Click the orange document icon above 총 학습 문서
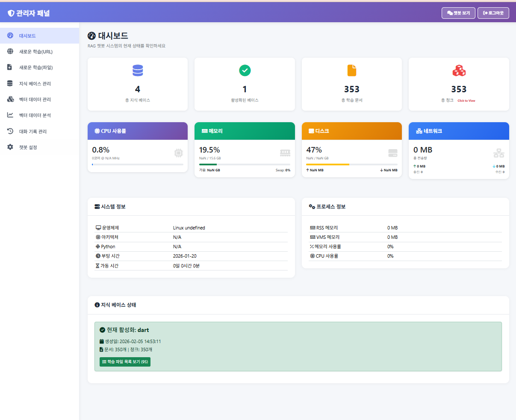 (352, 70)
